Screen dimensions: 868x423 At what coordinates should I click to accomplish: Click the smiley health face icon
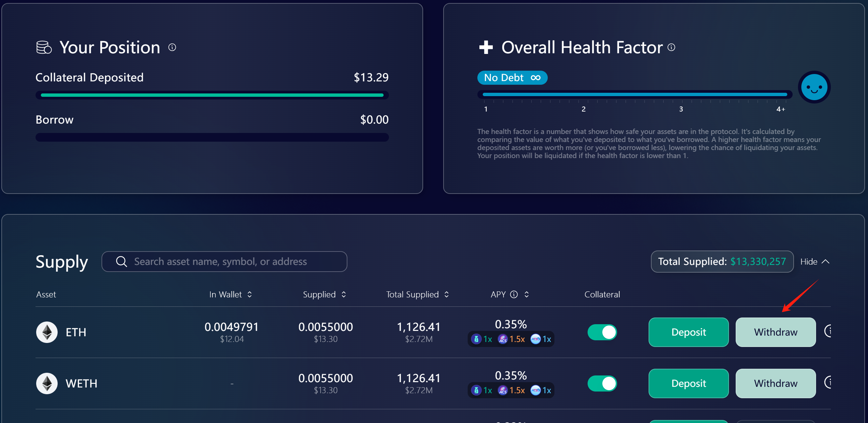coord(814,87)
